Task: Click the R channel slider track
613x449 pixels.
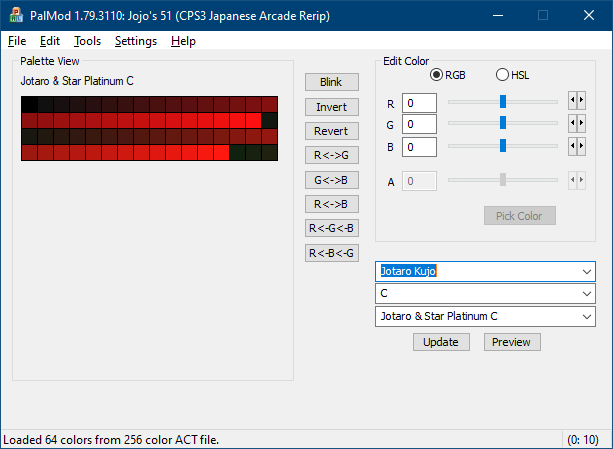Action: pos(503,101)
